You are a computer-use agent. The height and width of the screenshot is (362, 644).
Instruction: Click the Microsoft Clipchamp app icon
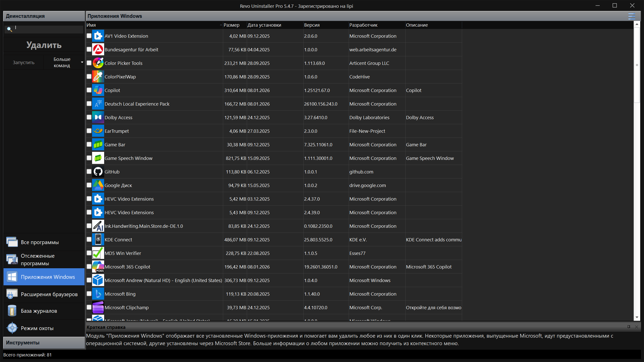(98, 307)
